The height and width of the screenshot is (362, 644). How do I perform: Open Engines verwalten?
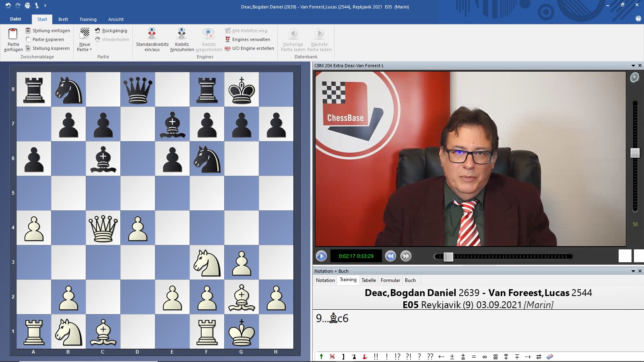251,39
